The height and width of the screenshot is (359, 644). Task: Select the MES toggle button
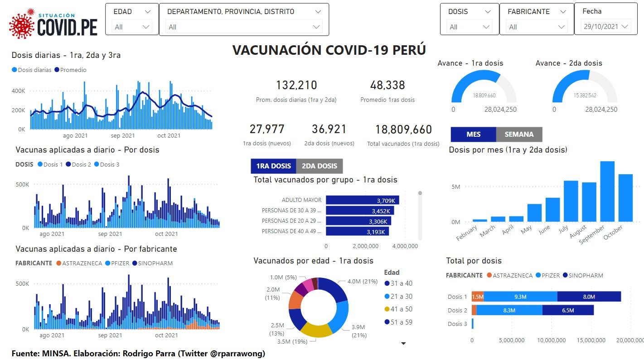474,134
